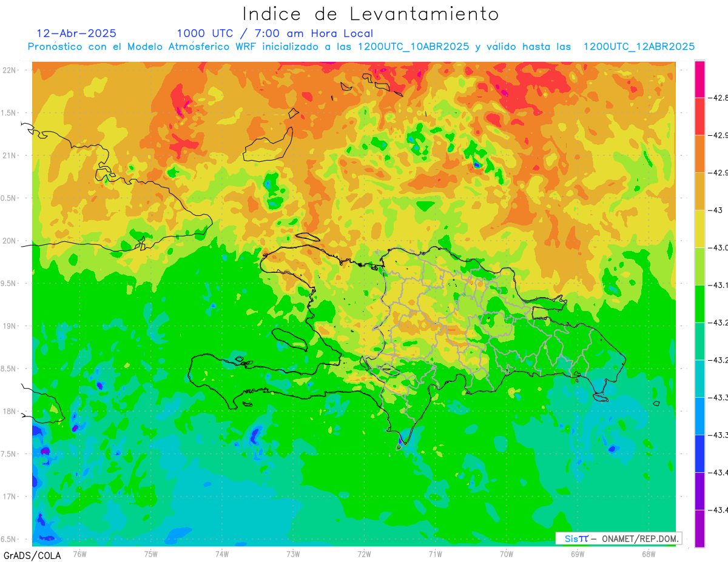Click the '69W' longitude label

[578, 554]
